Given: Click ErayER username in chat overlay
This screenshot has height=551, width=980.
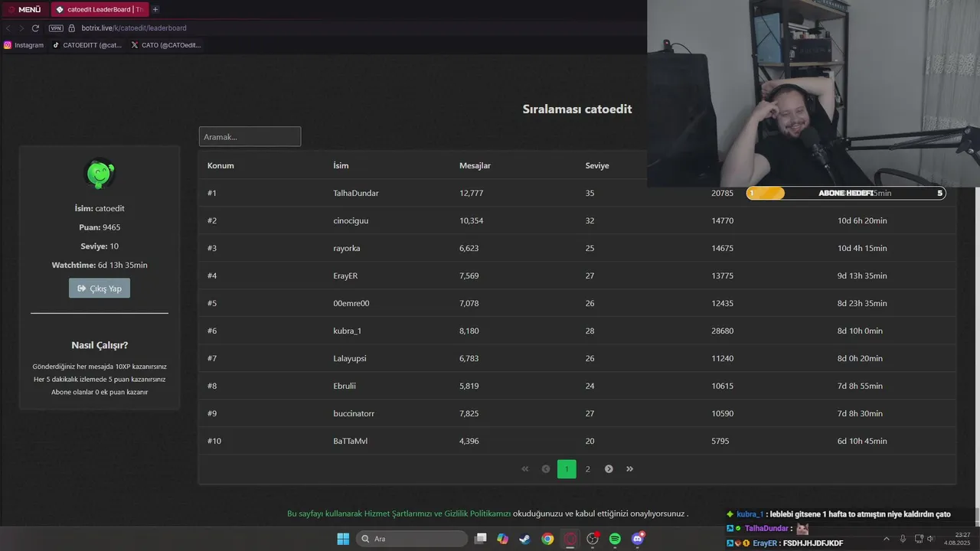Looking at the screenshot, I should (765, 543).
